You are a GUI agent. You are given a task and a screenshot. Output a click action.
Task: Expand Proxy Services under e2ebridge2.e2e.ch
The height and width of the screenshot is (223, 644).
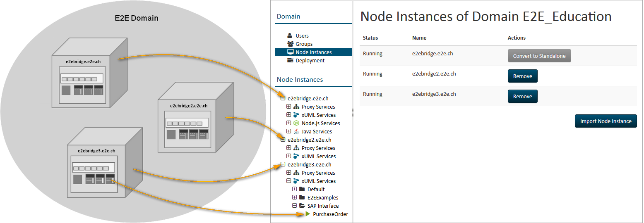[x=288, y=148]
